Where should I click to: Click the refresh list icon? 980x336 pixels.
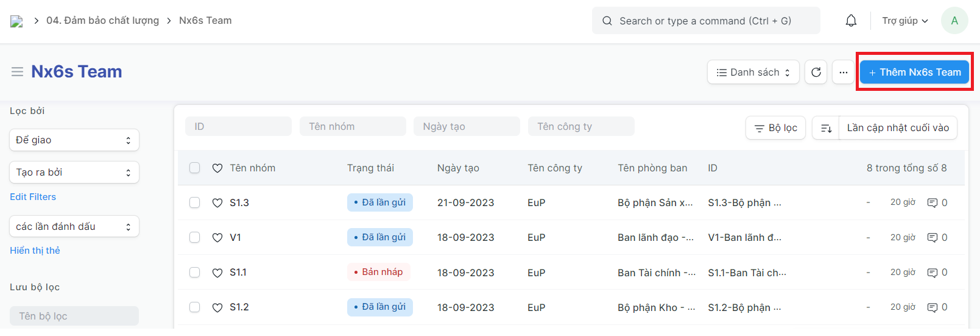click(x=816, y=72)
